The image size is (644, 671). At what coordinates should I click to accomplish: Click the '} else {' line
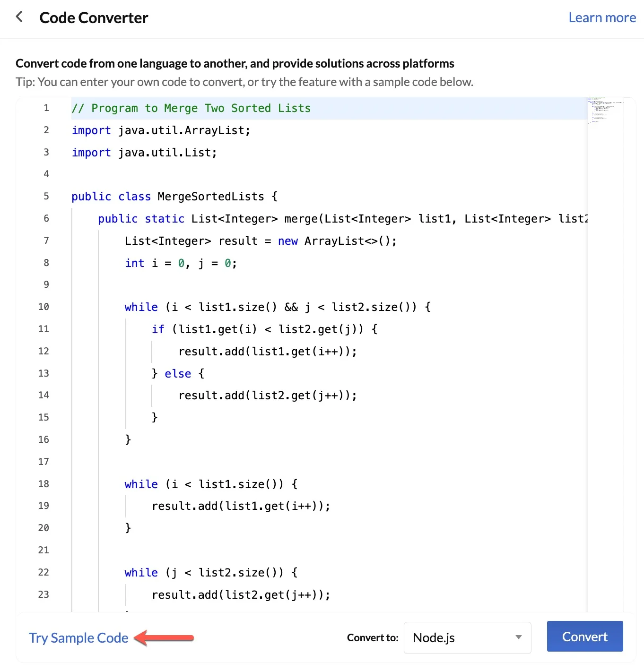click(178, 374)
